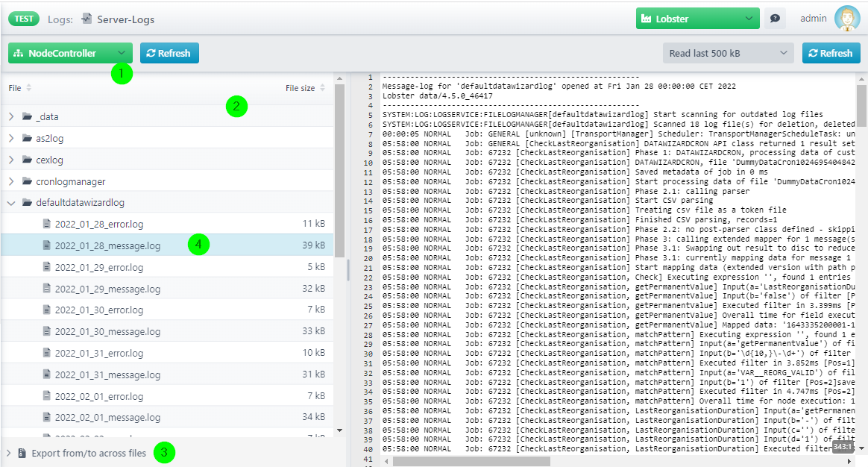
Task: Click the Server-Logs title text
Action: click(x=126, y=19)
